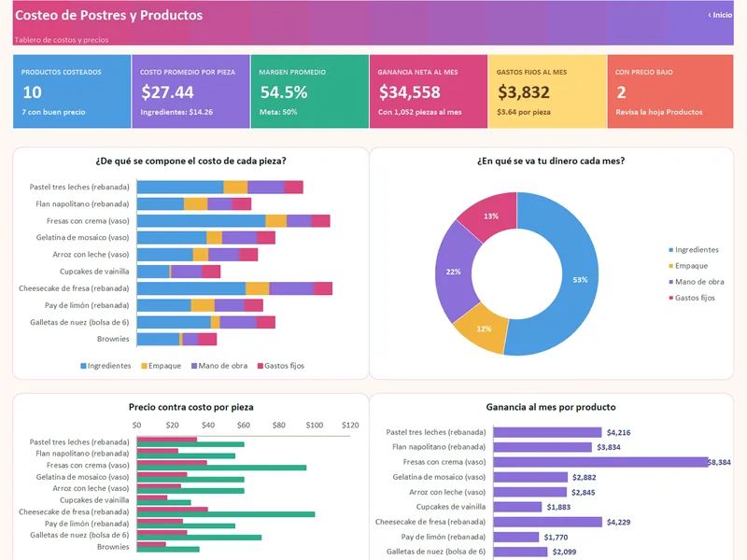
Task: Click Ingredientes legend swatch beside donut chart
Action: click(x=670, y=250)
